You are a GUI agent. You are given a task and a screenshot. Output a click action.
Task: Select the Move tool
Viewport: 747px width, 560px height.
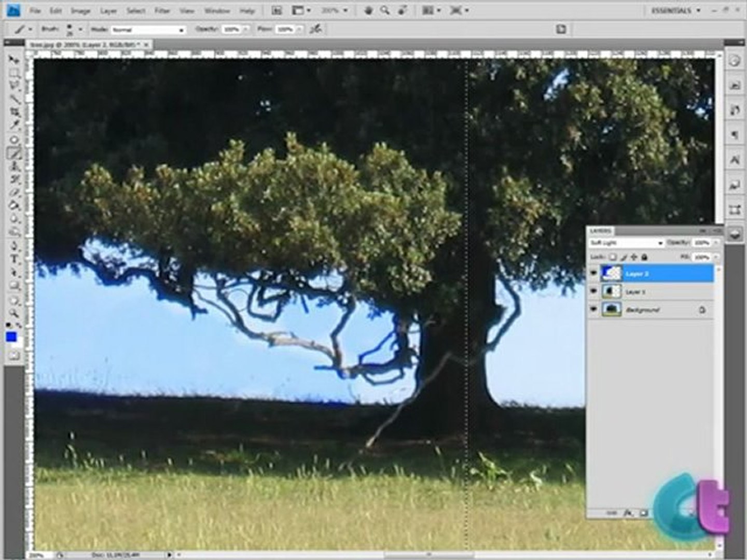tap(14, 60)
